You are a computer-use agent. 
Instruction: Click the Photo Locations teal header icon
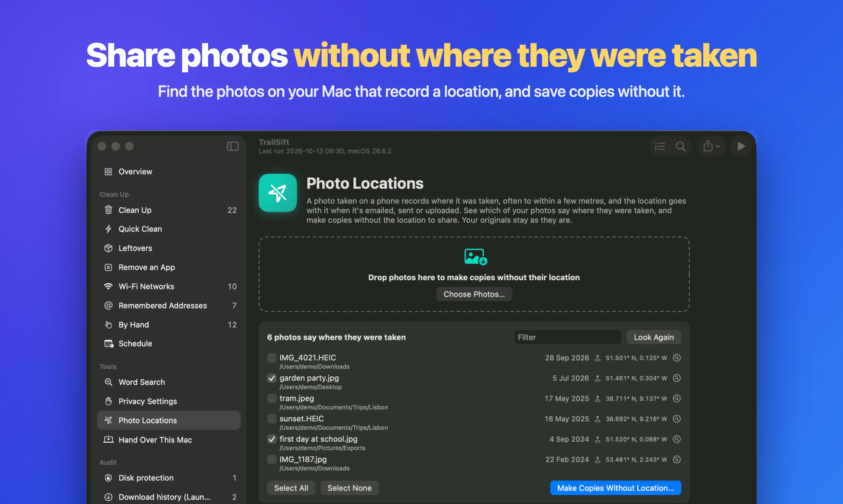[278, 193]
